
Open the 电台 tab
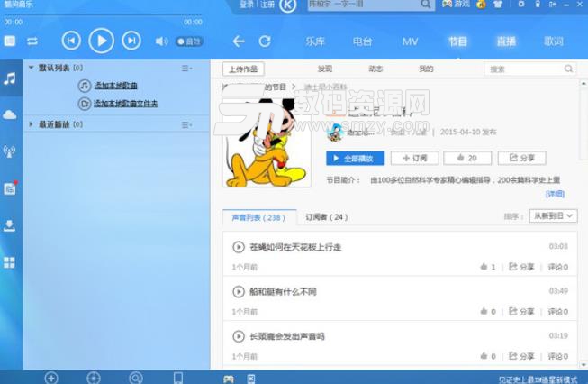click(x=362, y=41)
